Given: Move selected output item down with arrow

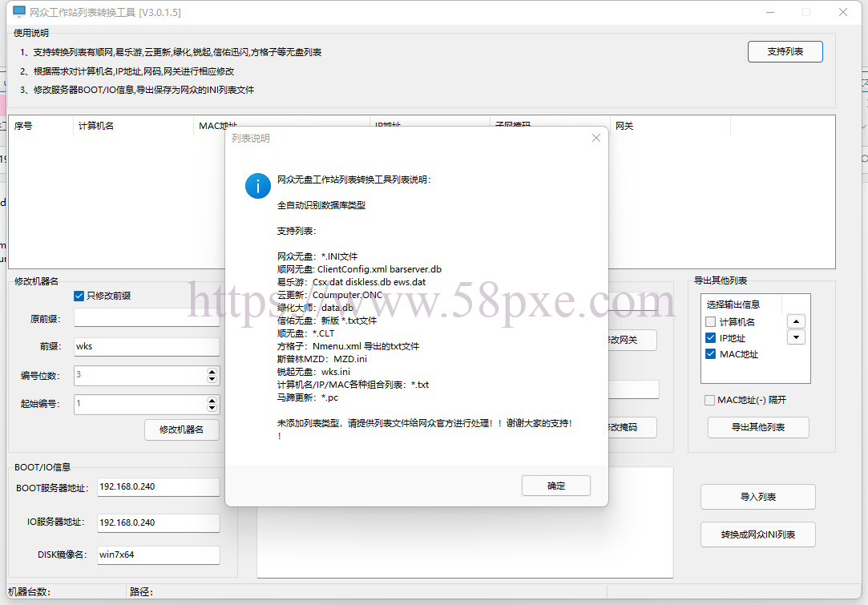Looking at the screenshot, I should (x=796, y=337).
